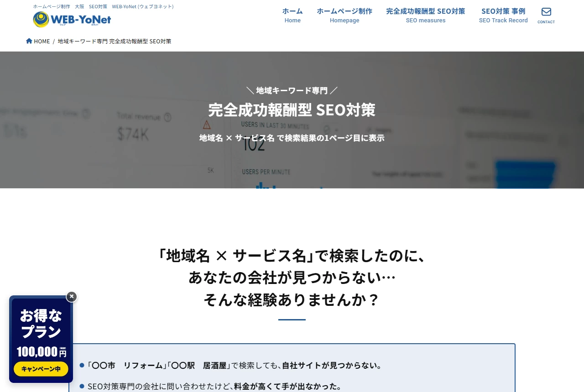Click heading line 「地域名 × サービス名」で検索したのに、
The image size is (584, 392).
pos(292,255)
